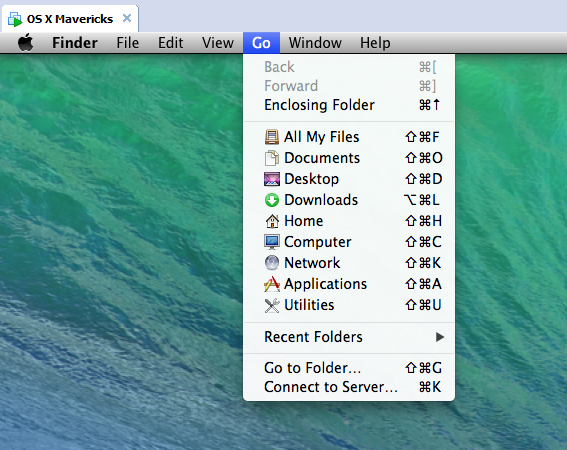Viewport: 567px width, 450px height.
Task: Select Go to Folder… menu item
Action: (349, 368)
